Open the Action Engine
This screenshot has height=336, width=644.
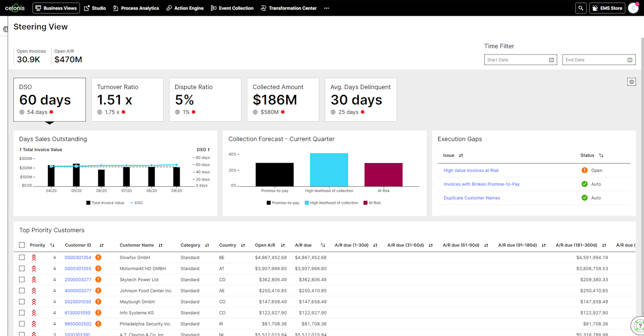click(x=185, y=8)
